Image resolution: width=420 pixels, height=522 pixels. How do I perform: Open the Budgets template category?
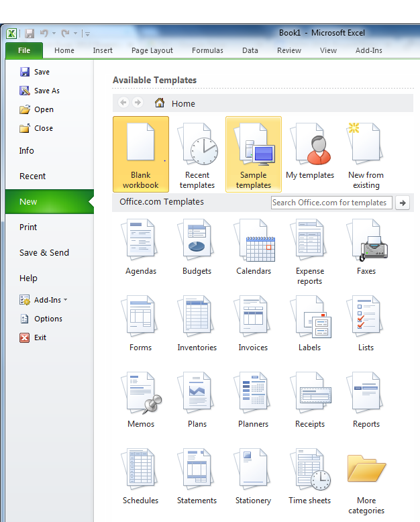coord(197,248)
